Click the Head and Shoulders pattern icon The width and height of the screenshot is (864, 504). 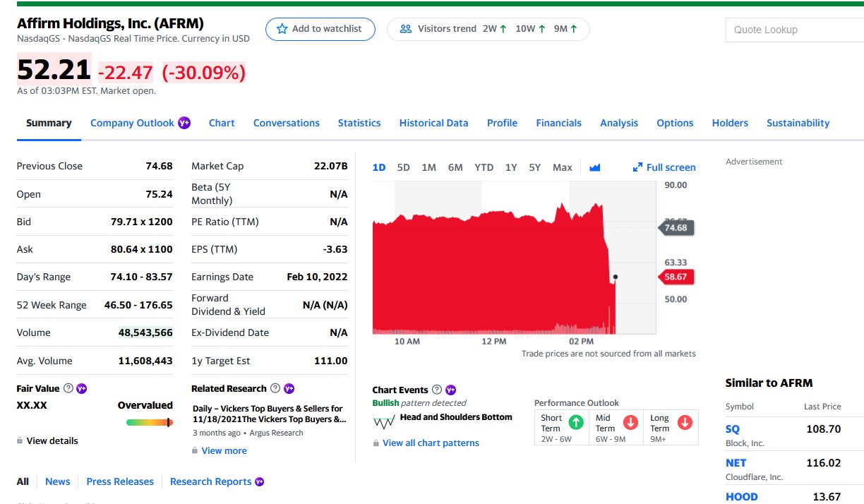pos(384,421)
